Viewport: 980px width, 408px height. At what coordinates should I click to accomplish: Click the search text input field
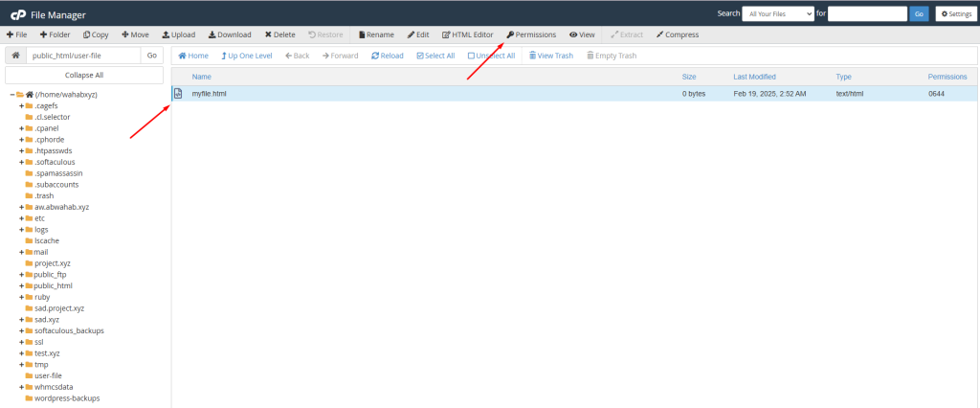tap(866, 13)
